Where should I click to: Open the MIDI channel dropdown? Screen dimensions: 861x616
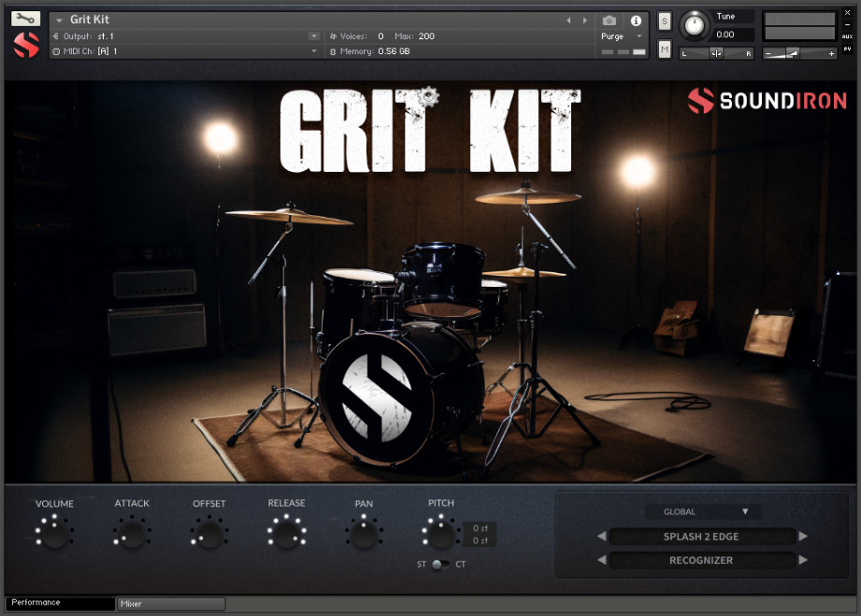[314, 51]
